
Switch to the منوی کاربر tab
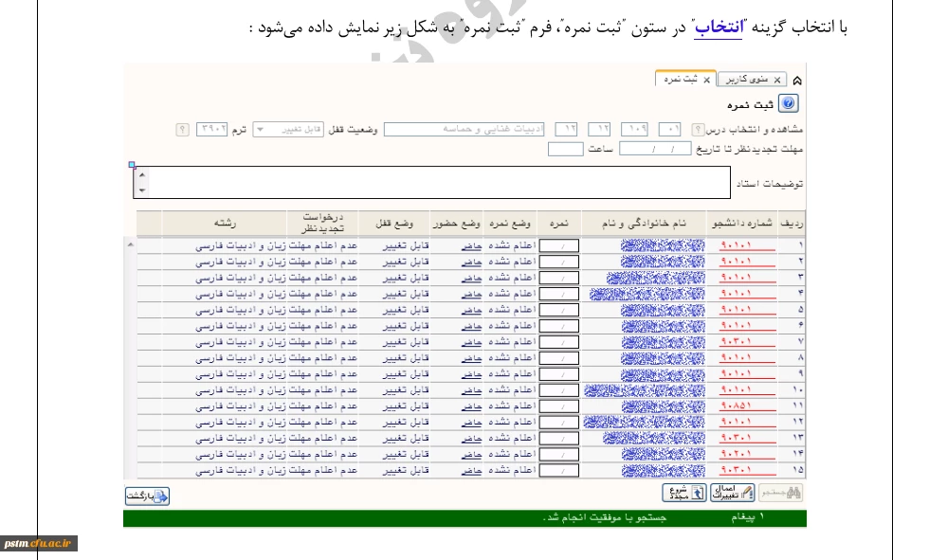(x=752, y=80)
